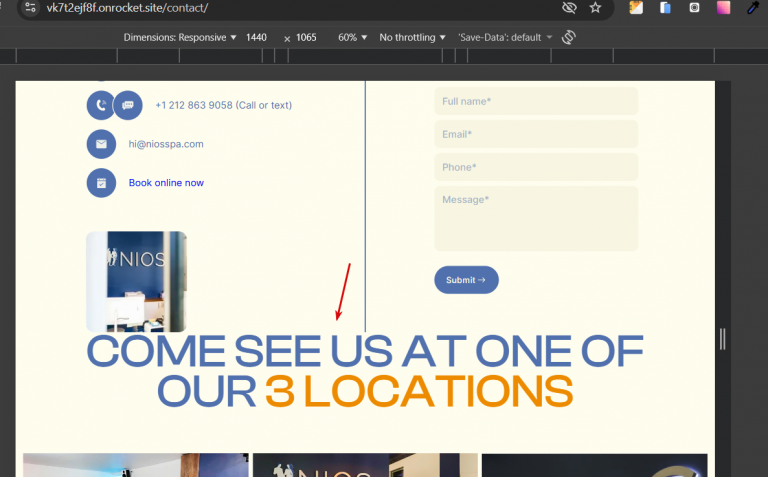Open the 60% zoom dropdown
This screenshot has height=477, width=768.
(352, 37)
